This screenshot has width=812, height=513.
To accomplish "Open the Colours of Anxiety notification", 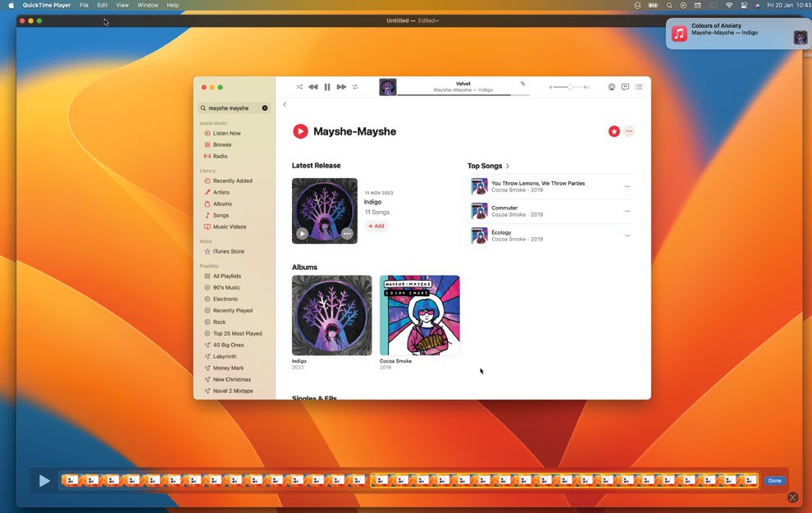I will tap(737, 34).
